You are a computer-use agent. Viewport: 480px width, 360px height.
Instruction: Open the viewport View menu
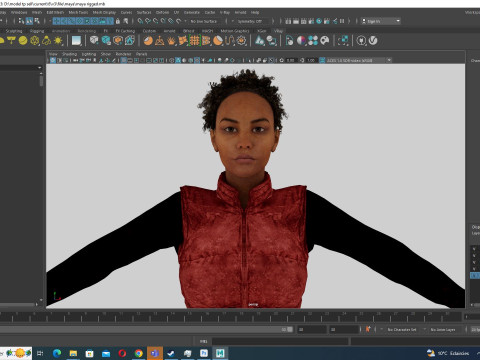pos(53,54)
